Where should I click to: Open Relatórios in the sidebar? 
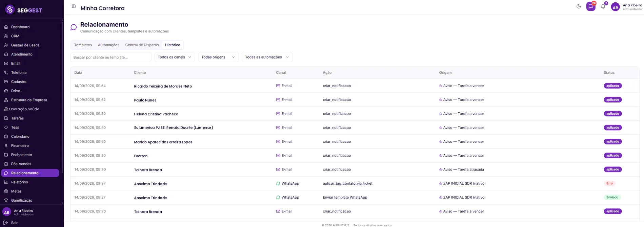point(19,182)
